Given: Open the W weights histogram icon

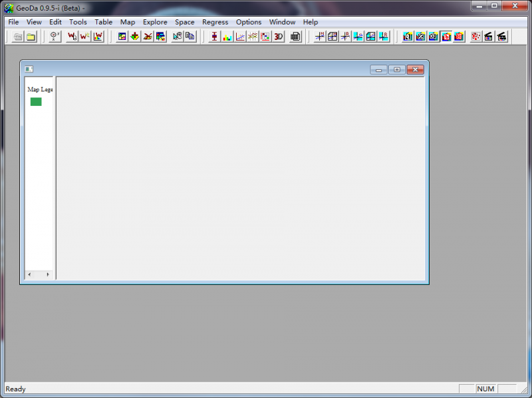Looking at the screenshot, I should tap(98, 37).
